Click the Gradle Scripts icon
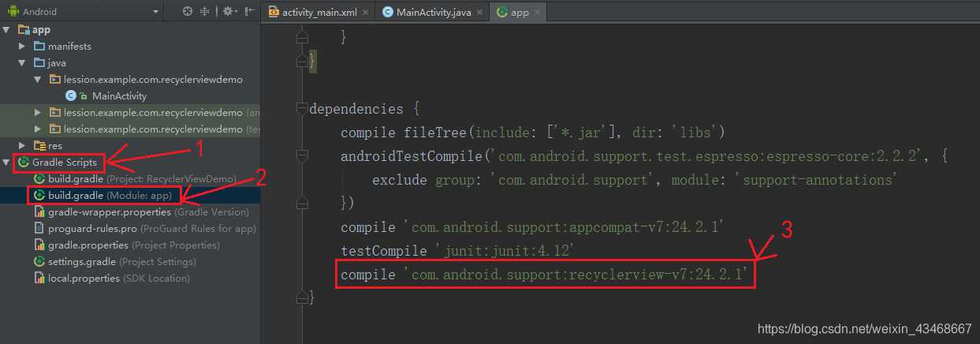980x344 pixels. tap(24, 163)
